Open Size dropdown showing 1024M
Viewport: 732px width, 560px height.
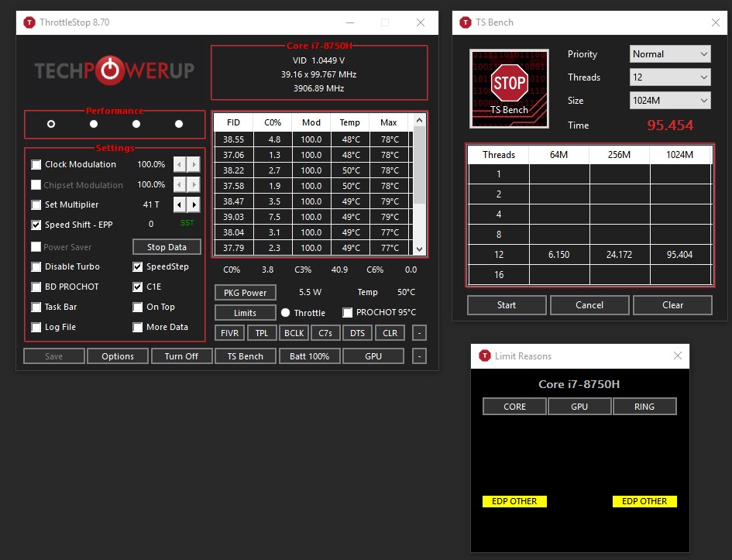tap(670, 101)
